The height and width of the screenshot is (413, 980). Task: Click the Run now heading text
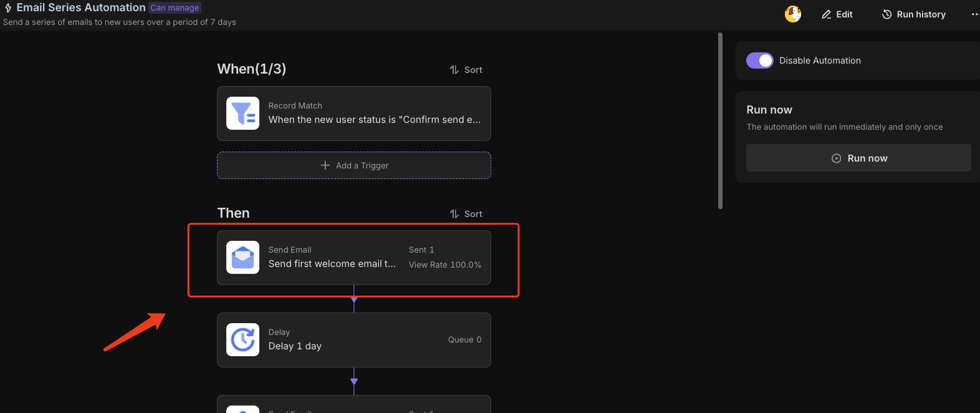click(x=769, y=110)
